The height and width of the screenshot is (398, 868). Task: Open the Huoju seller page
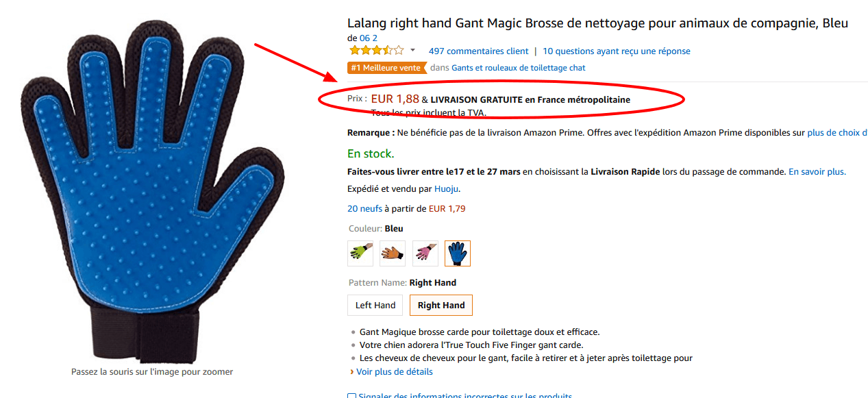(x=446, y=188)
